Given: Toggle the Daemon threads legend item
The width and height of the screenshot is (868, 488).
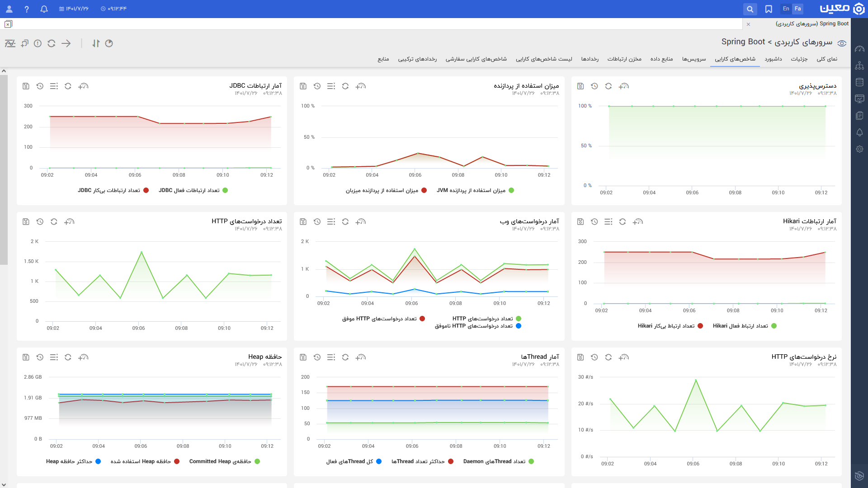Looking at the screenshot, I should click(x=499, y=461).
